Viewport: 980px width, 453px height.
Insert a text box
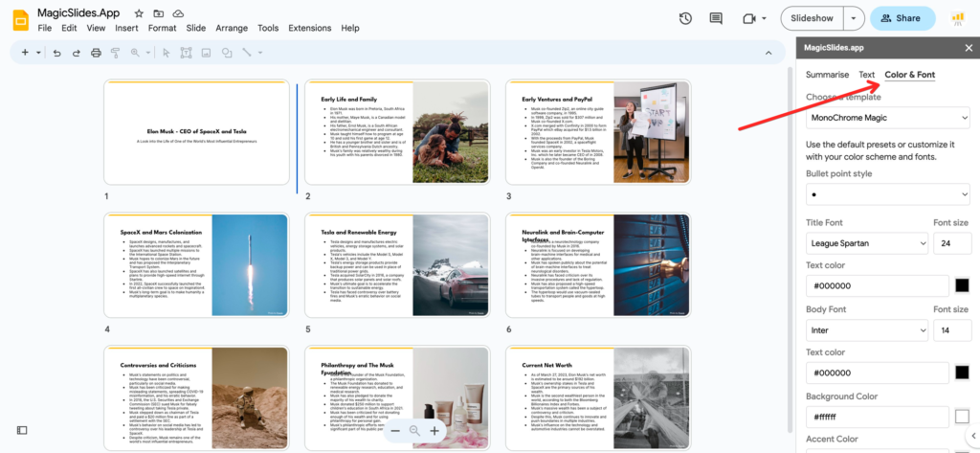point(186,53)
